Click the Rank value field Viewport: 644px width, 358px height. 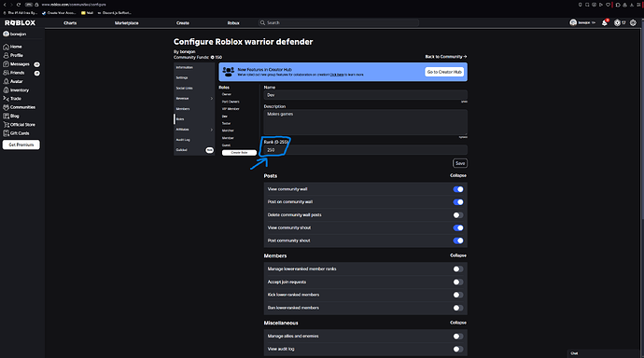pyautogui.click(x=365, y=150)
